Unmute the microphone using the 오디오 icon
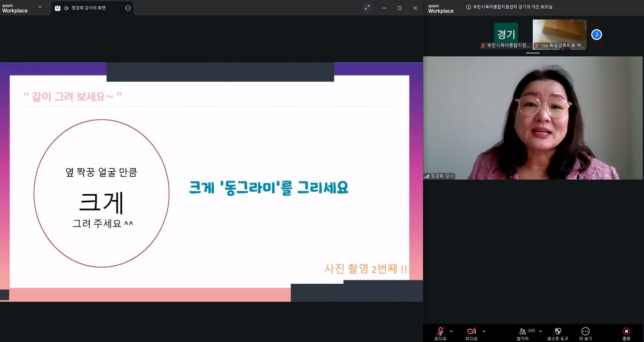The image size is (644, 342). (x=440, y=332)
